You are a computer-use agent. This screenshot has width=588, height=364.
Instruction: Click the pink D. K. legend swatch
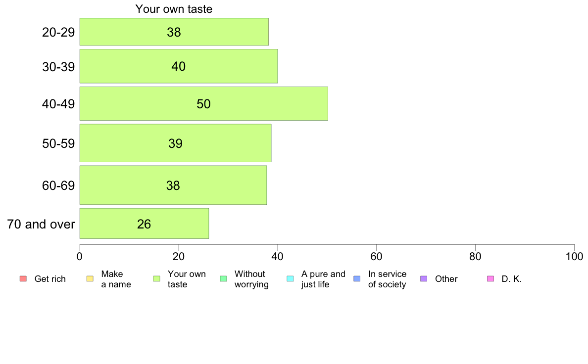tap(490, 278)
